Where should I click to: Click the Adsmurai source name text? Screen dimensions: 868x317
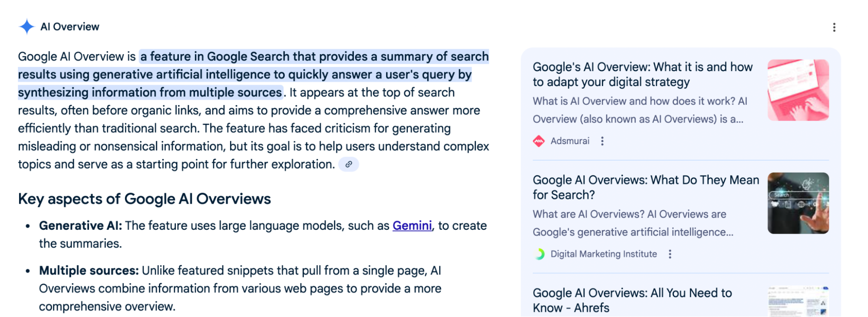point(569,141)
